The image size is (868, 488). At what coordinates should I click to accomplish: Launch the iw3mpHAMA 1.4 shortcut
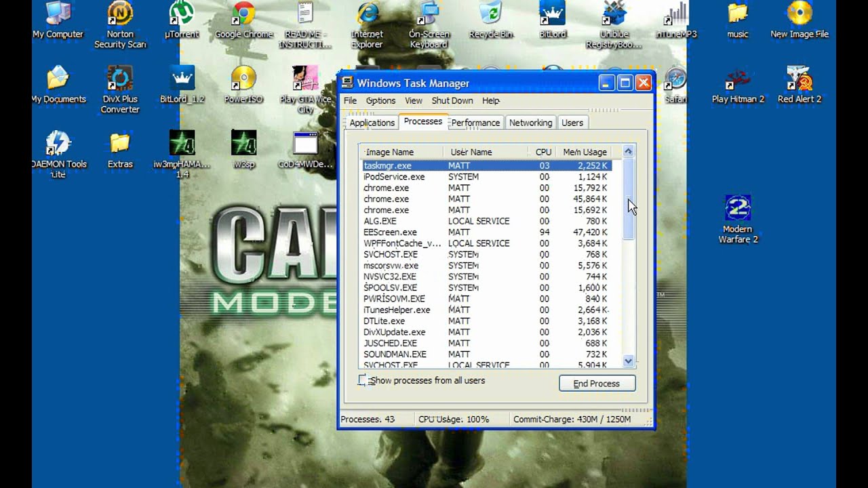coord(182,155)
